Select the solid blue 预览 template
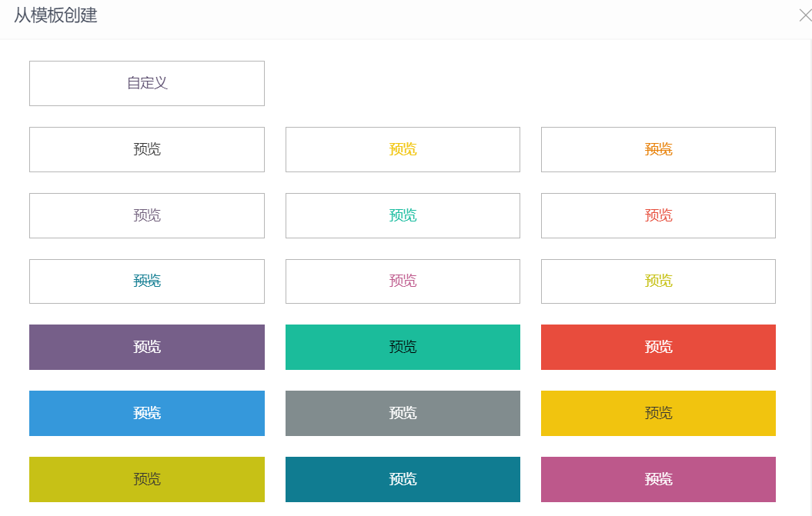 pyautogui.click(x=147, y=413)
